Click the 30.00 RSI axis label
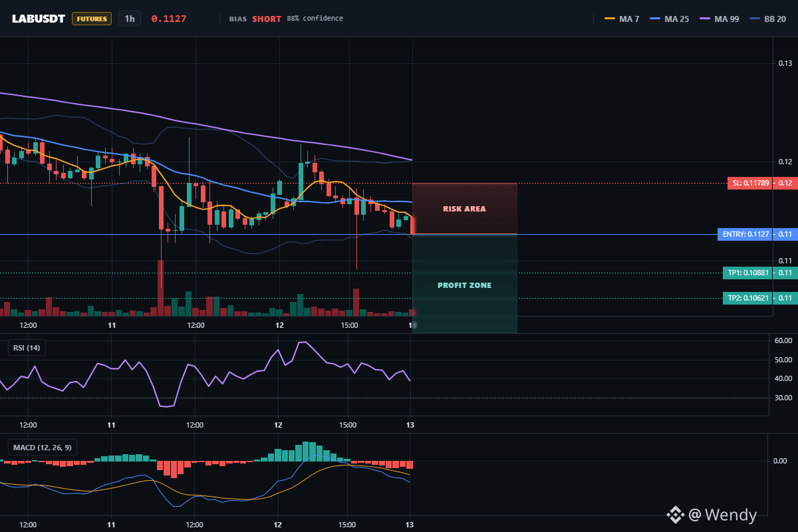This screenshot has height=532, width=798. (785, 398)
